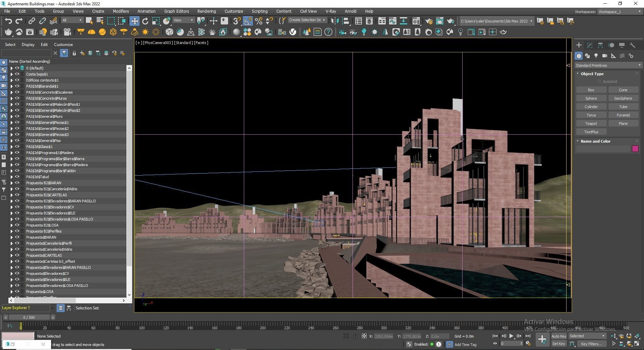Open the Standard Primitives dropdown
This screenshot has width=644, height=350.
pos(608,65)
